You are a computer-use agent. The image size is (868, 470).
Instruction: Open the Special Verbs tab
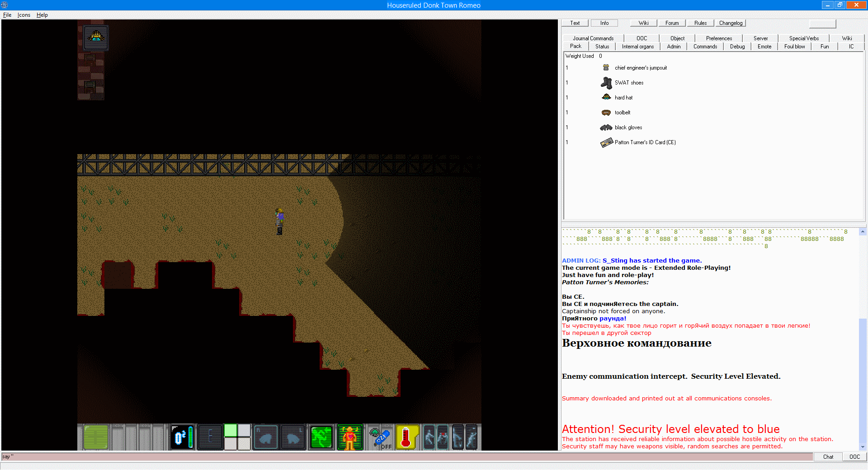coord(804,38)
